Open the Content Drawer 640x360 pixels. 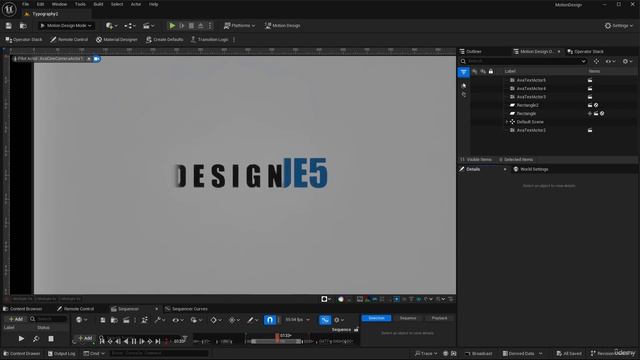[x=22, y=353]
